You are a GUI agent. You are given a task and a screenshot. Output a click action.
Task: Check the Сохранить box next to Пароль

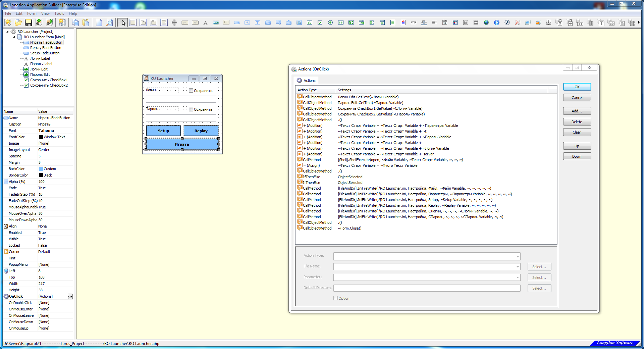pyautogui.click(x=191, y=109)
